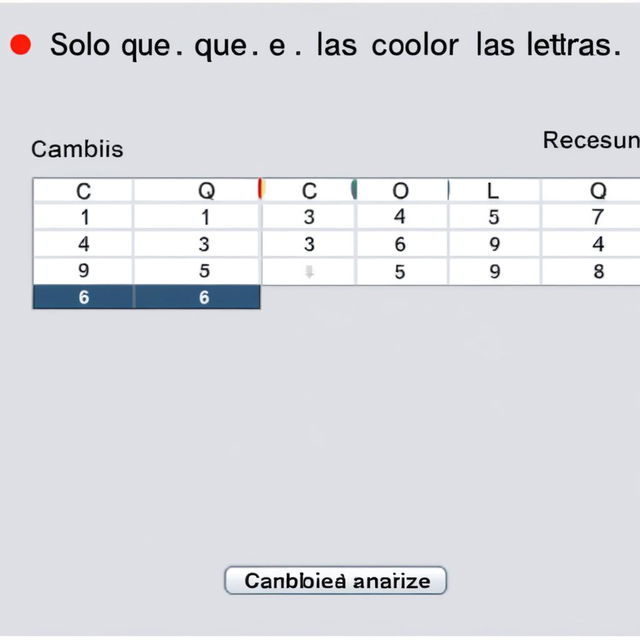Image resolution: width=640 pixels, height=640 pixels.
Task: Select cell 7 under rightmost Q
Action: (598, 217)
